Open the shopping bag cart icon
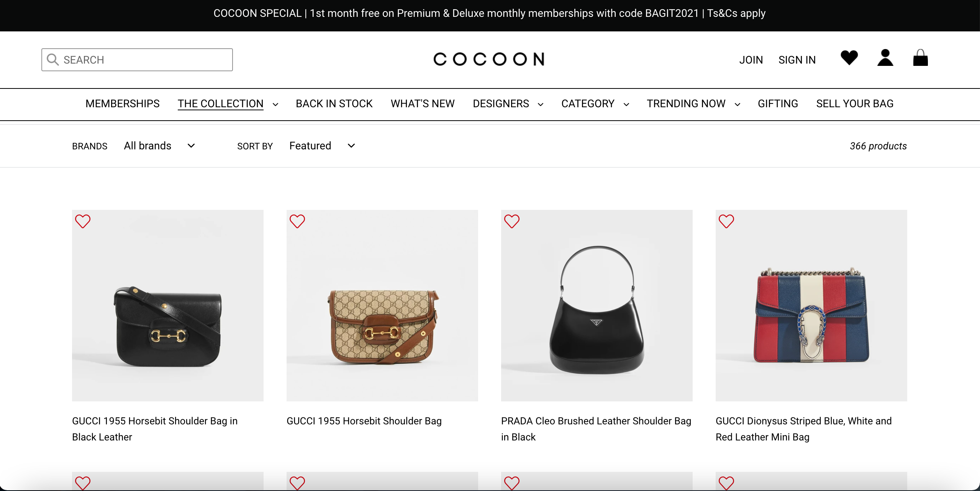 click(920, 58)
